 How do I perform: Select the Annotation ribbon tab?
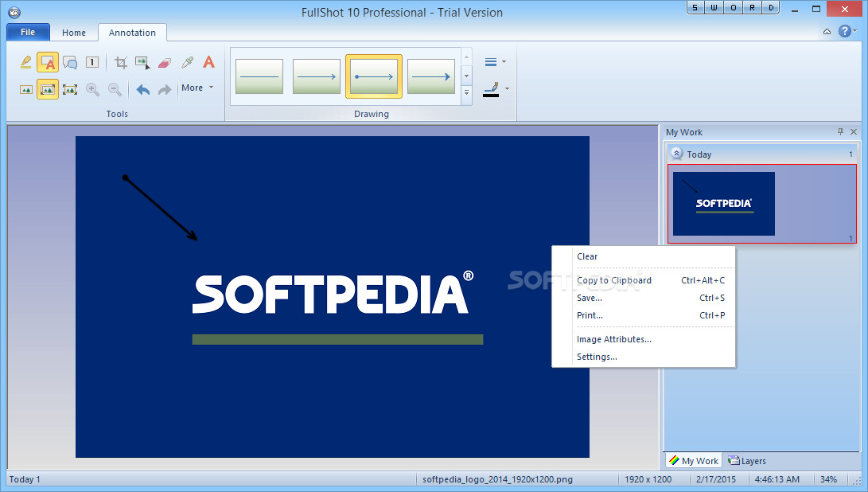pos(132,33)
